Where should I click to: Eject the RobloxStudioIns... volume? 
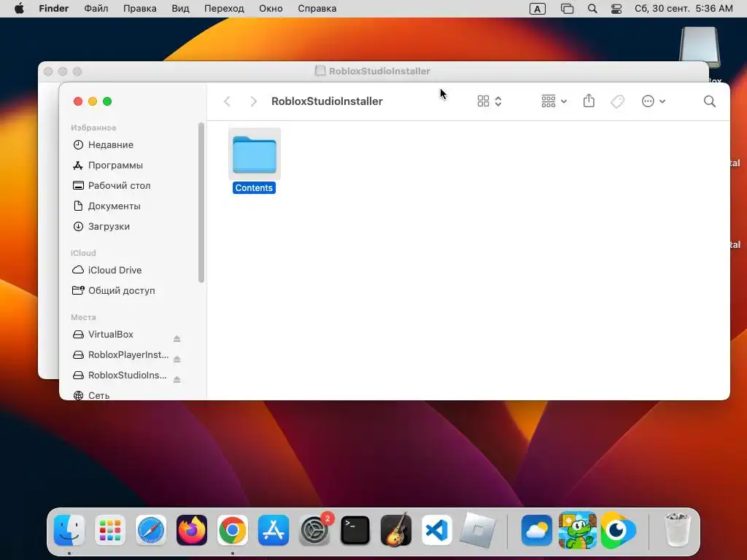pyautogui.click(x=177, y=379)
